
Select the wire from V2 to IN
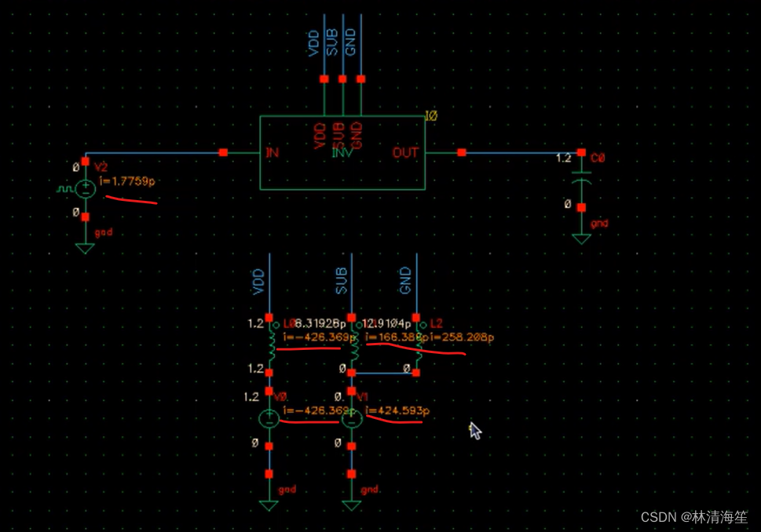click(153, 153)
